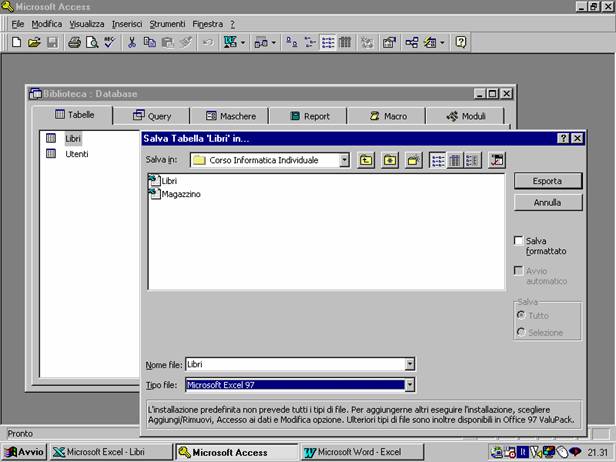Open the Nome file dropdown arrow

coord(409,364)
